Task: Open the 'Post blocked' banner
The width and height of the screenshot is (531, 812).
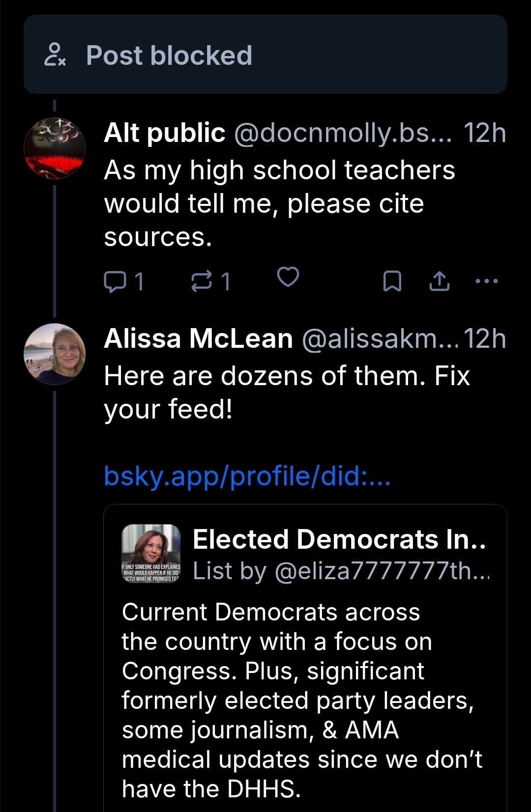Action: pos(265,55)
